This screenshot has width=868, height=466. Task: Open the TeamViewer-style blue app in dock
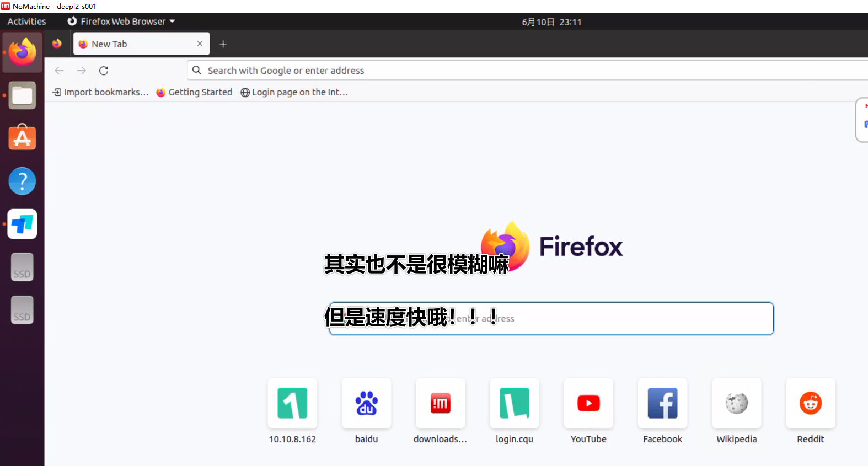point(22,224)
